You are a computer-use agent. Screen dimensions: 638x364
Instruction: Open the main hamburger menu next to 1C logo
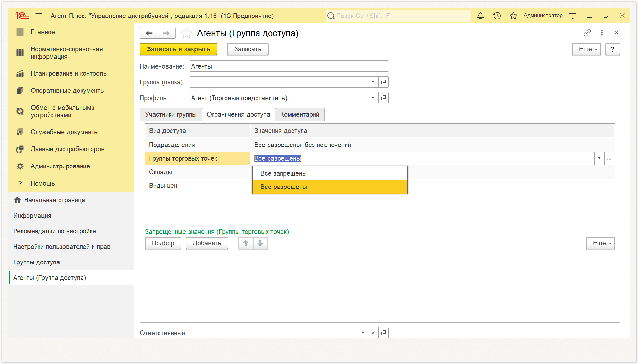click(39, 16)
